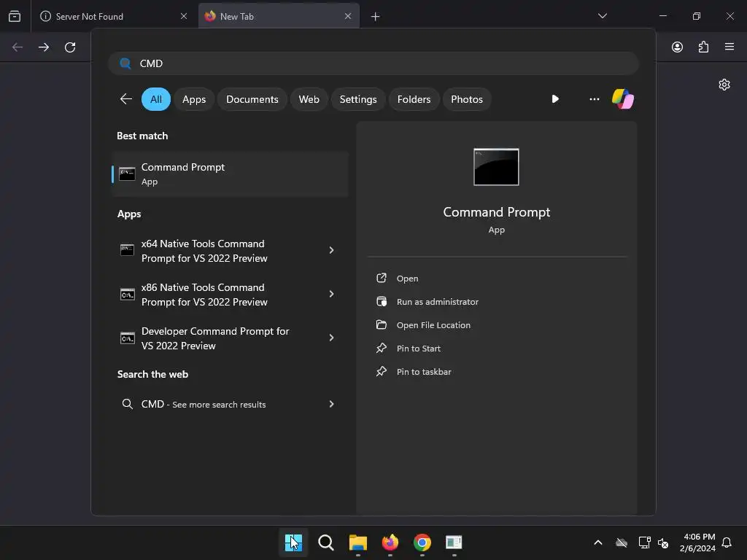The height and width of the screenshot is (560, 747).
Task: Click Run as administrator
Action: [438, 302]
